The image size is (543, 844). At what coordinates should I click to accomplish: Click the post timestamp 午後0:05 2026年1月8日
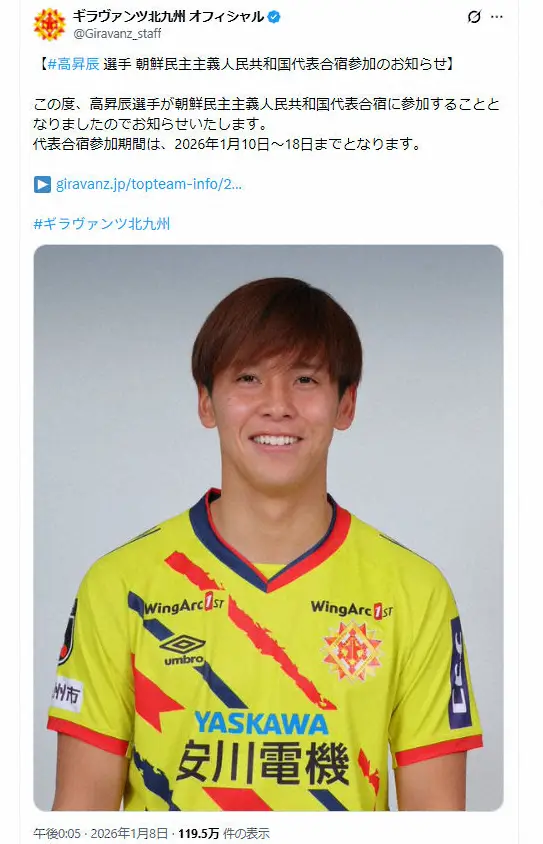pyautogui.click(x=101, y=833)
